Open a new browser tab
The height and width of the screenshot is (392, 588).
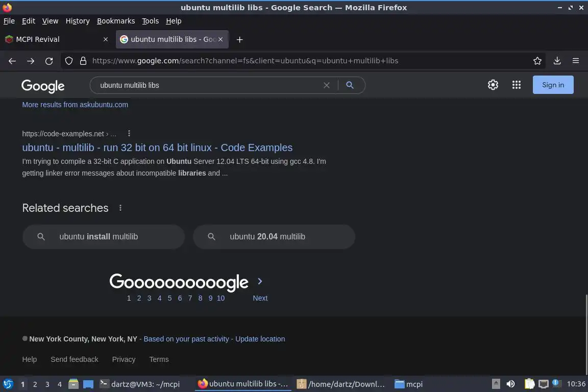point(239,39)
